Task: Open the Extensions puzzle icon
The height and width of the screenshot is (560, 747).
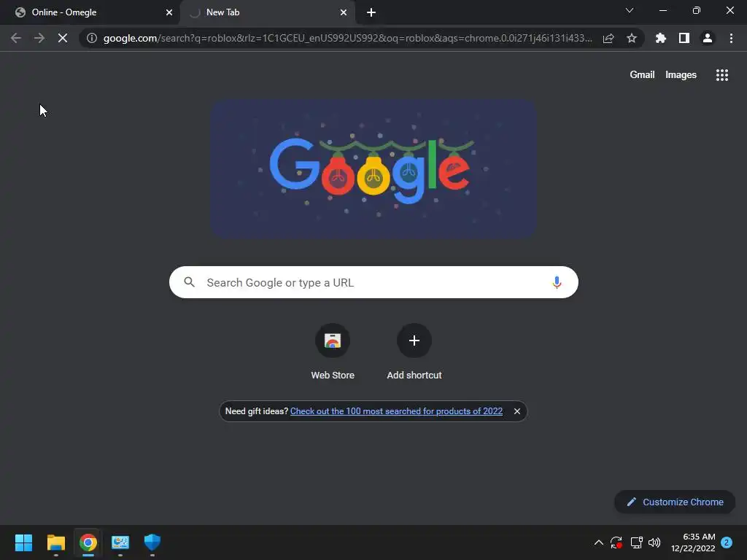Action: (x=661, y=38)
